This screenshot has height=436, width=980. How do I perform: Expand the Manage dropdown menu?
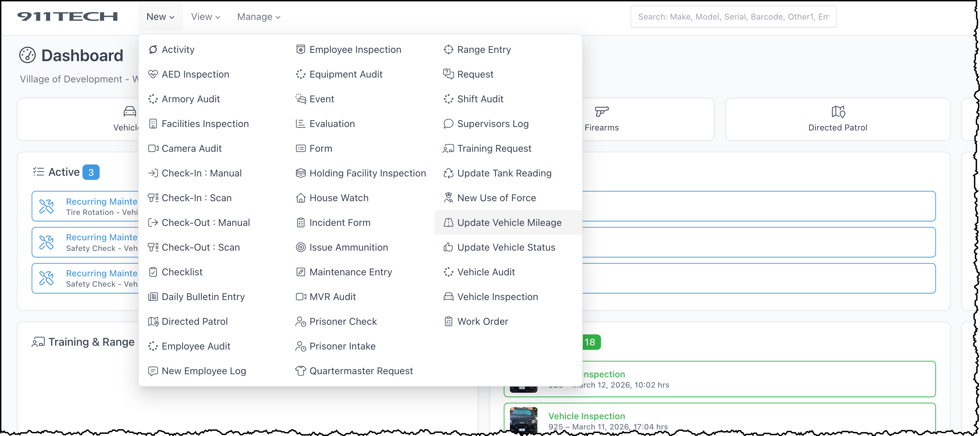[258, 17]
